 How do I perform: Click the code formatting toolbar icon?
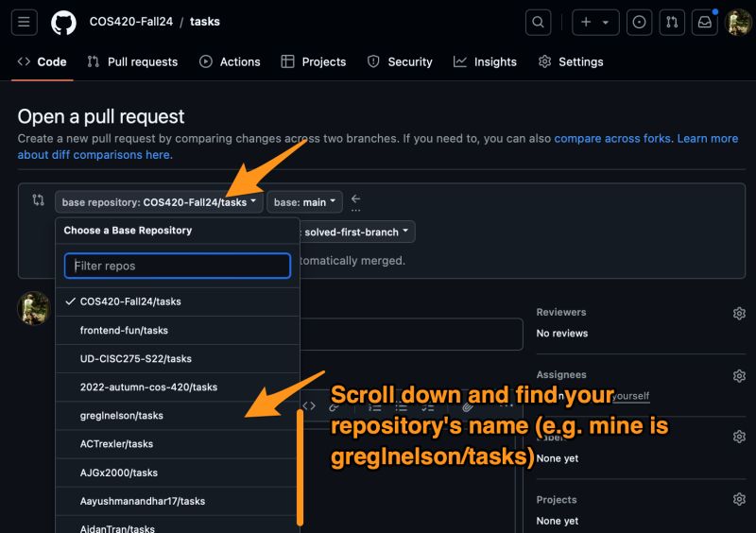pos(310,406)
